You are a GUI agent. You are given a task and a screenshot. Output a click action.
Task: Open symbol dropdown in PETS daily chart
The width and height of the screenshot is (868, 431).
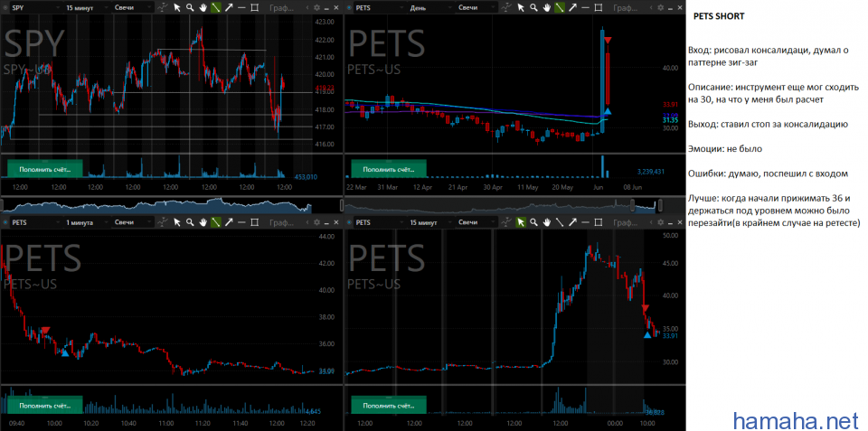click(380, 8)
